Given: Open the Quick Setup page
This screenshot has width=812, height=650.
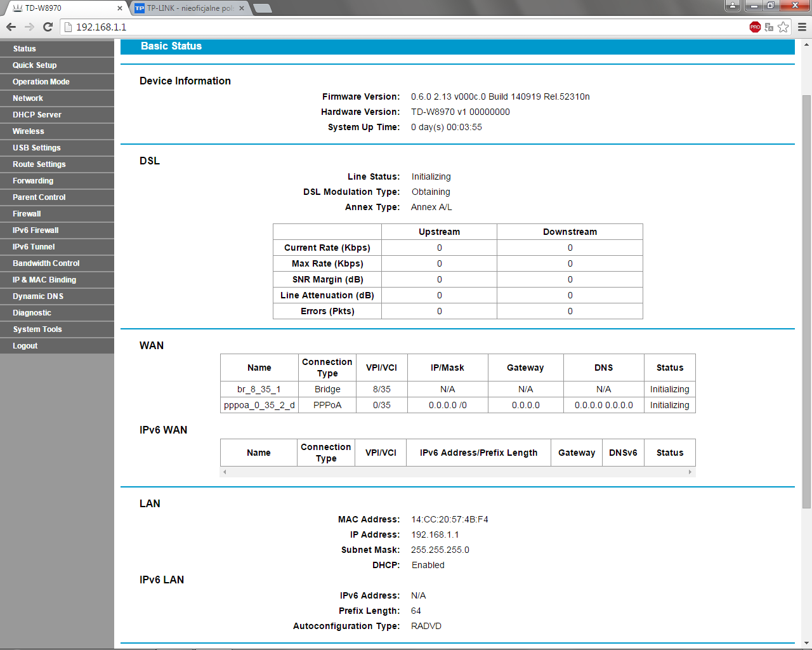Looking at the screenshot, I should pos(35,65).
